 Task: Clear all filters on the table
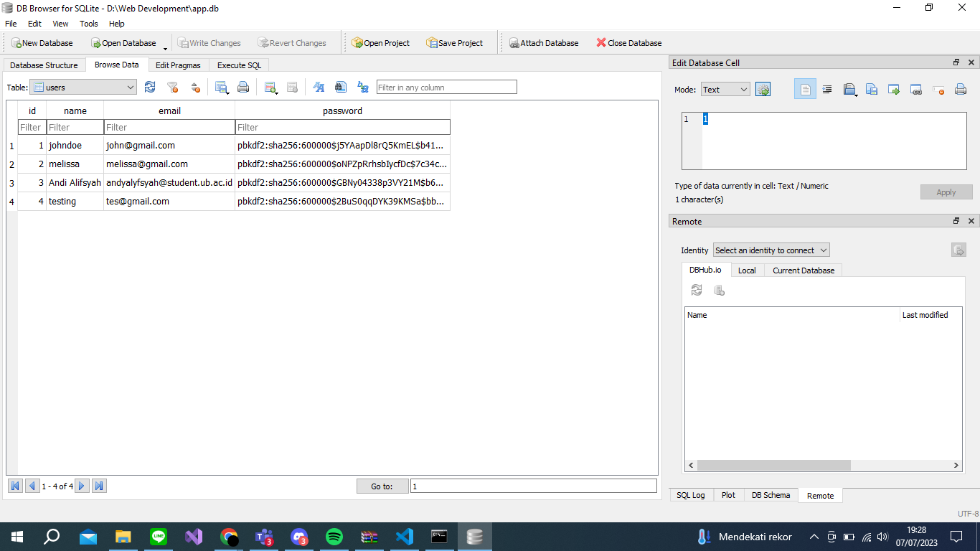click(x=172, y=87)
